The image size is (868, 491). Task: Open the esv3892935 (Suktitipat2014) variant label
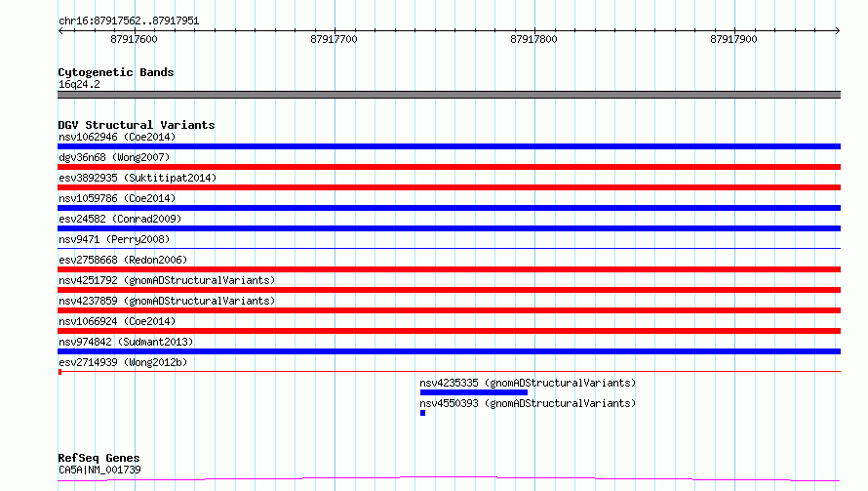pyautogui.click(x=138, y=178)
